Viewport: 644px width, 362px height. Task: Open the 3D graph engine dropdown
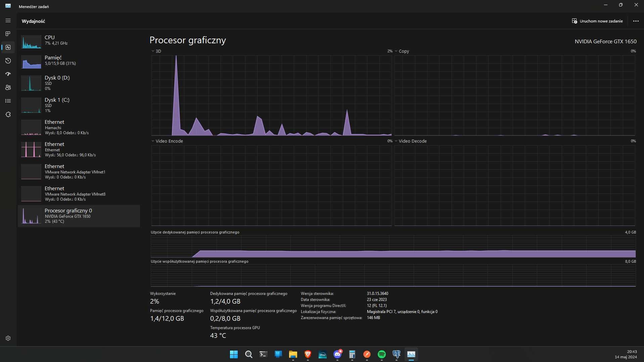[x=156, y=51]
